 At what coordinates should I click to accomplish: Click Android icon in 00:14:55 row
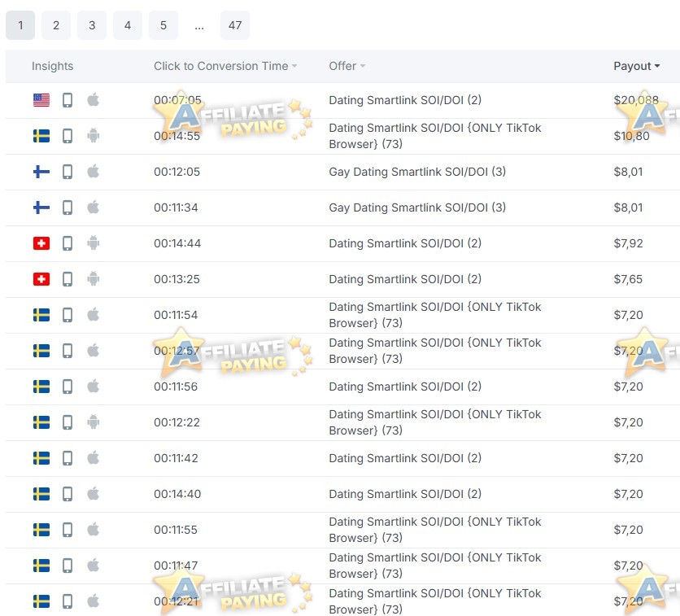click(x=94, y=136)
